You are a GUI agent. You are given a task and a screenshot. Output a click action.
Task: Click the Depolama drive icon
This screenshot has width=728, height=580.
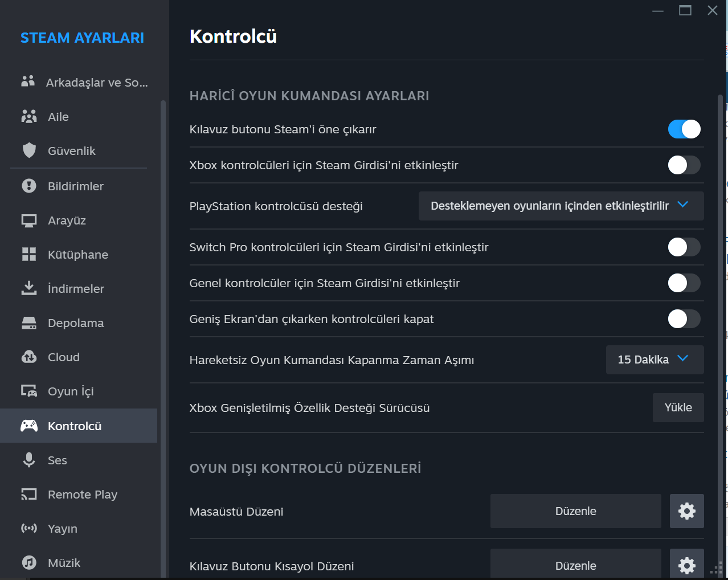point(28,323)
